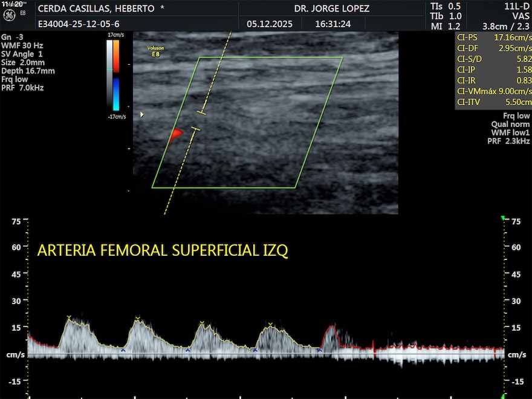Click the green triangle above velocity scale
Image resolution: width=532 pixels, height=399 pixels.
(x=503, y=218)
